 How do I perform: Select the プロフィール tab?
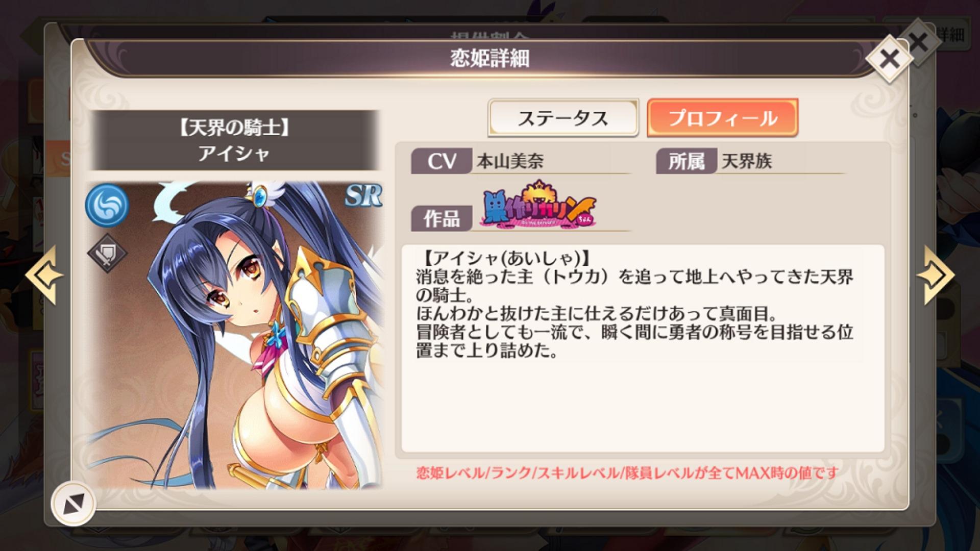(722, 118)
